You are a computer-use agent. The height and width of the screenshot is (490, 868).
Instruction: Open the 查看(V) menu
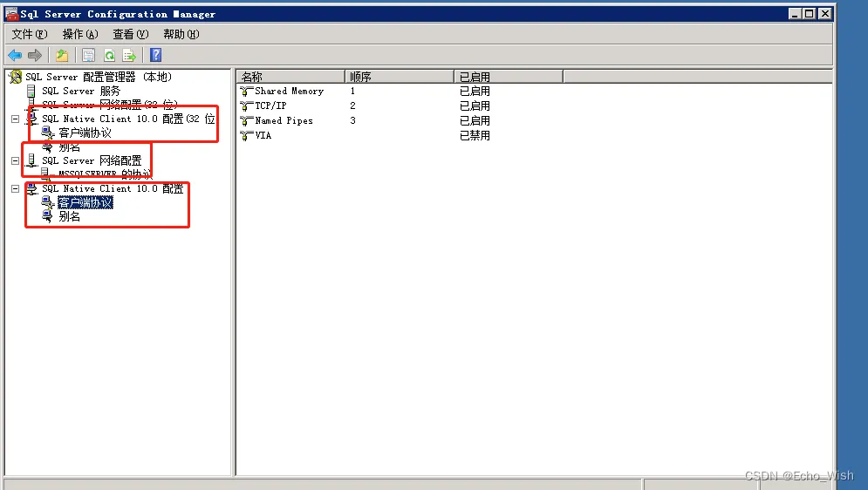131,34
